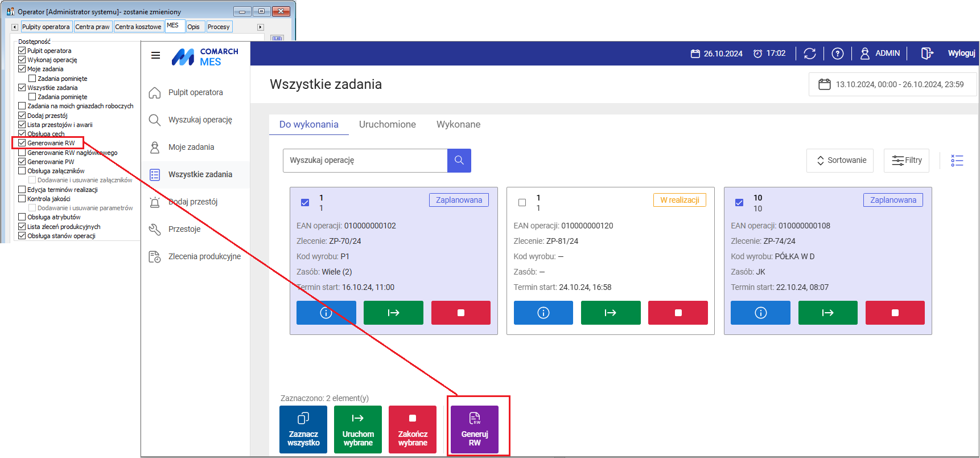Stop operation ZP-74/24 with red button
This screenshot has height=458, width=980.
point(895,313)
